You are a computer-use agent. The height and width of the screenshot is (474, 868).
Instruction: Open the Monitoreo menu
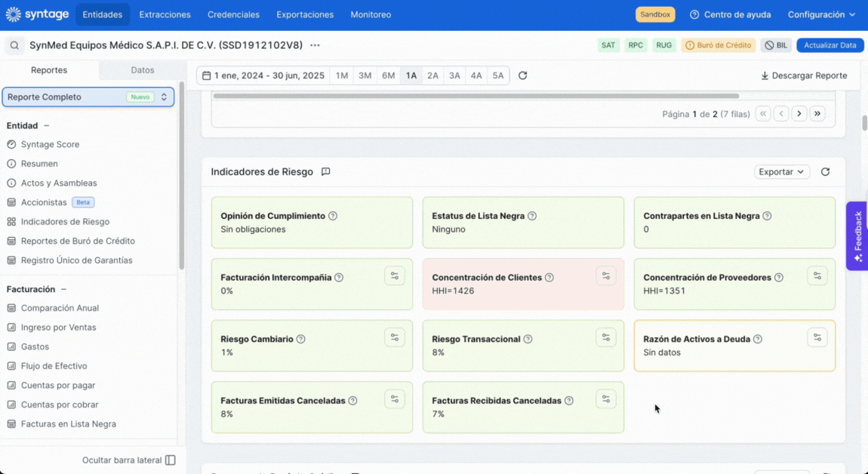[371, 14]
